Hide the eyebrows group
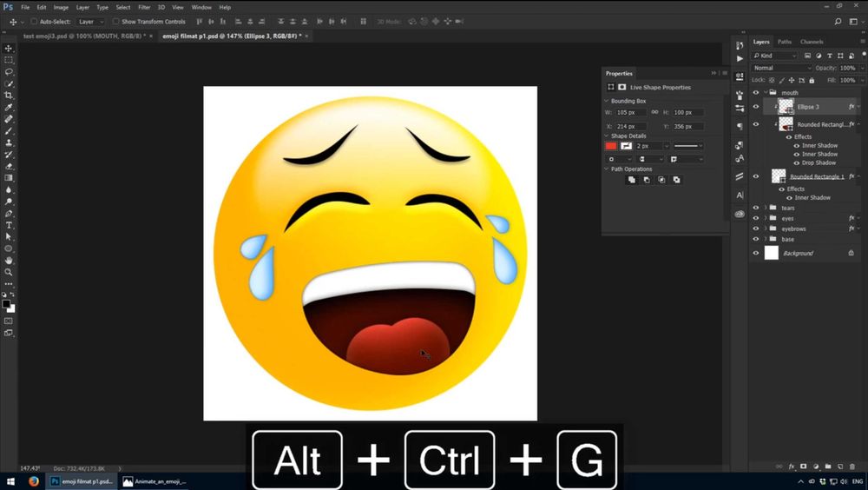The width and height of the screenshot is (868, 490). (756, 228)
